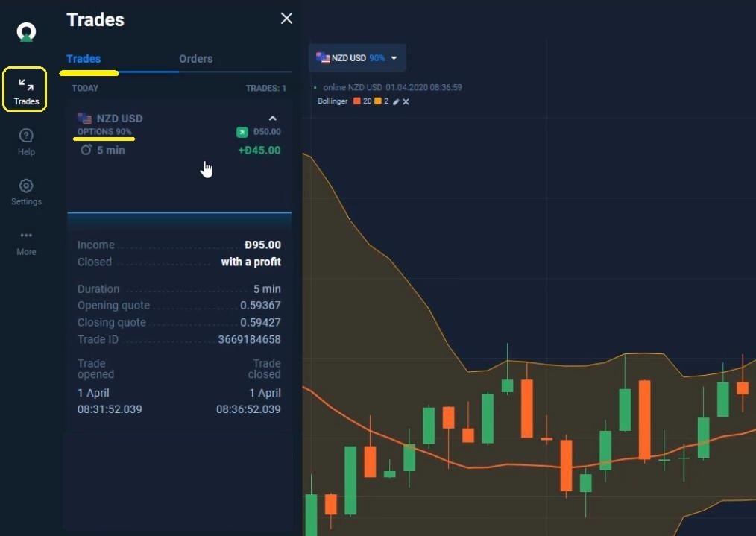Click the 'with a profit' status text
The width and height of the screenshot is (756, 536).
pyautogui.click(x=251, y=262)
